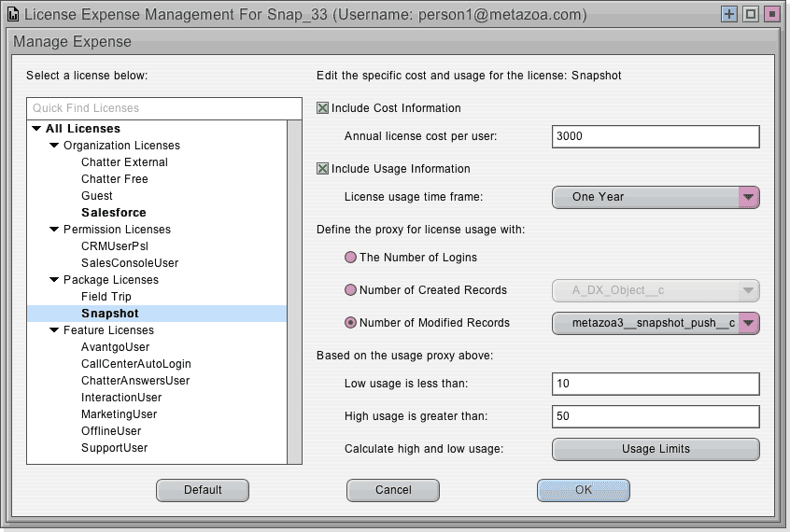790x532 pixels.
Task: Confirm with the OK button
Action: [x=584, y=490]
